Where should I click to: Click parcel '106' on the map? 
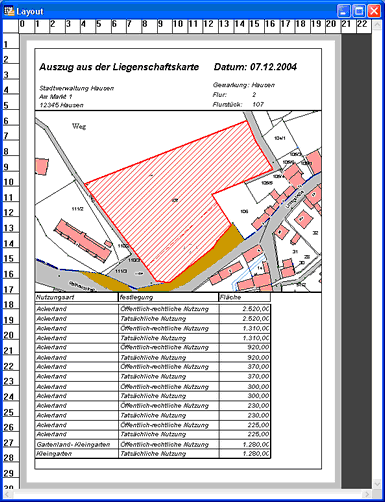244,211
